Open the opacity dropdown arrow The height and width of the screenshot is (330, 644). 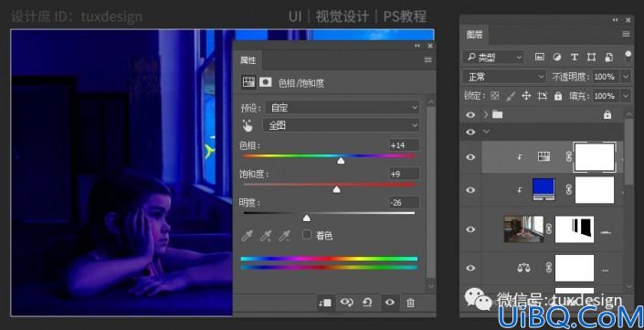pyautogui.click(x=626, y=77)
